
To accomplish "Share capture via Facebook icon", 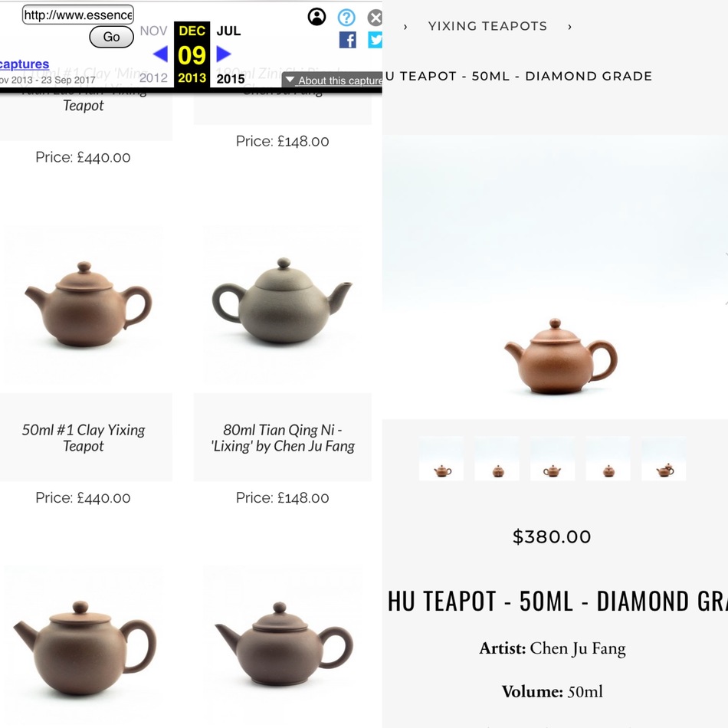I will (347, 40).
